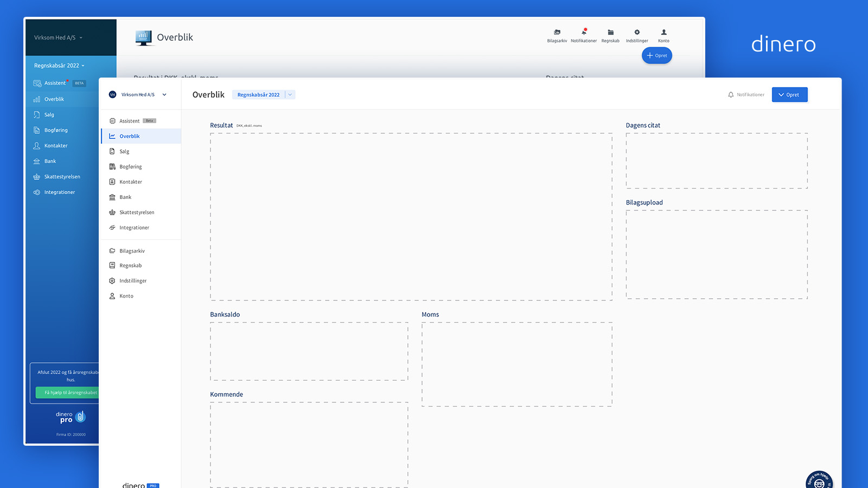Screen dimensions: 868x488
Task: Click the Moms placeholder box
Action: [x=517, y=364]
